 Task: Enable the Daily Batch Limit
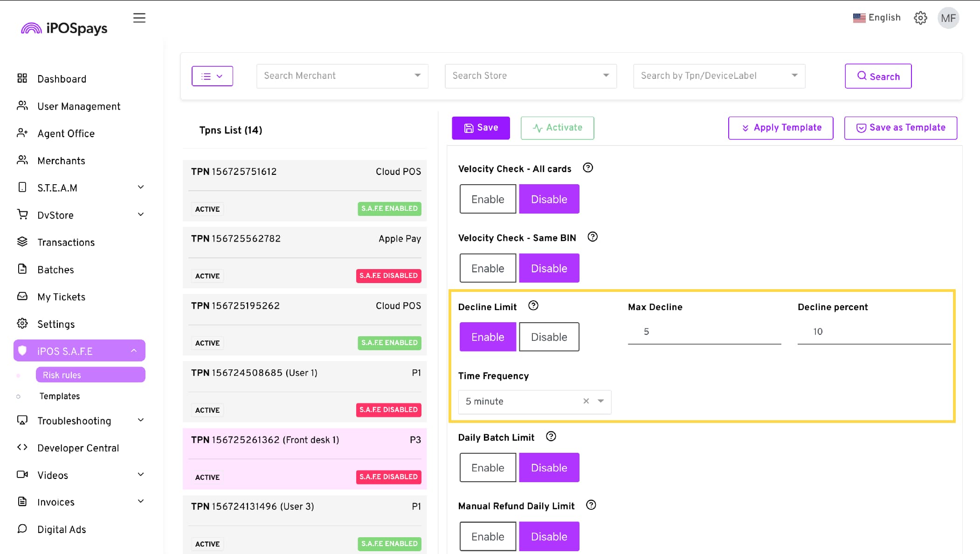pos(488,467)
